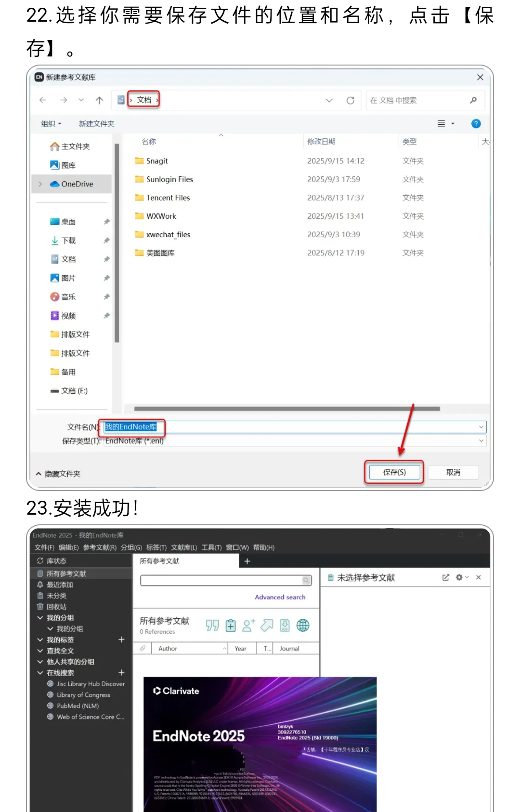The height and width of the screenshot is (812, 520).
Task: Click the find full text PDF icon
Action: [285, 626]
